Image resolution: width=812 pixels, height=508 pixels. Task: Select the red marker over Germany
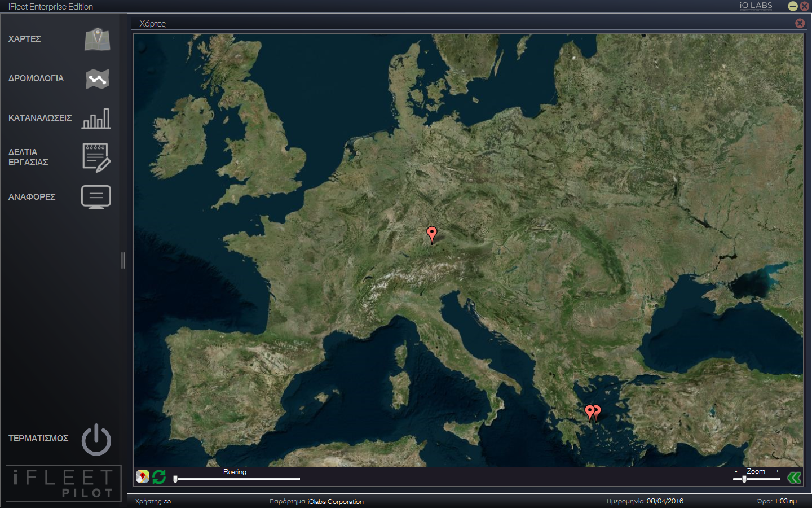(432, 234)
